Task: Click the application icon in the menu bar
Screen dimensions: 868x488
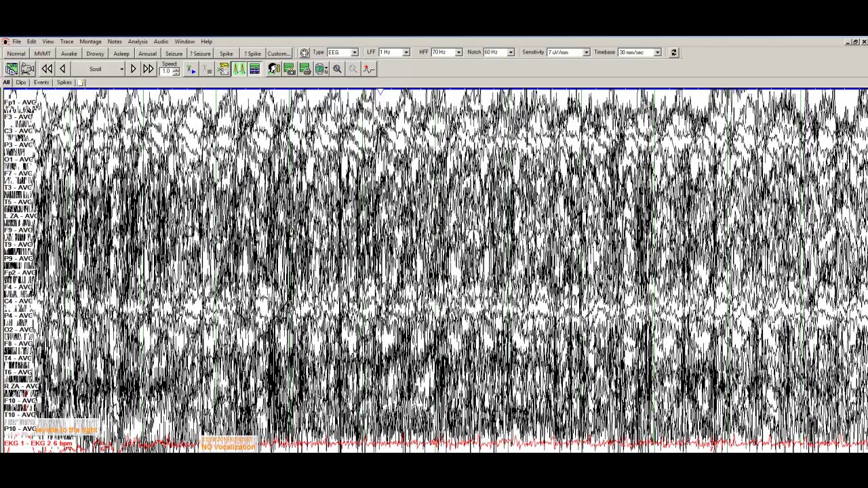Action: (5, 41)
